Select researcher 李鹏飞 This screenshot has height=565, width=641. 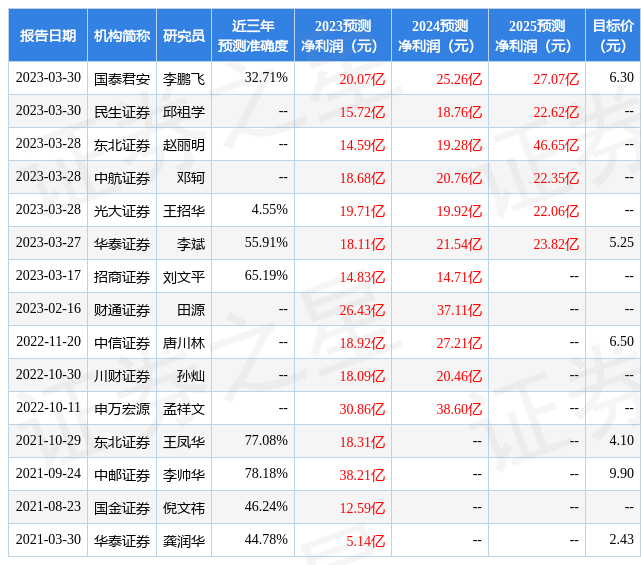point(184,78)
